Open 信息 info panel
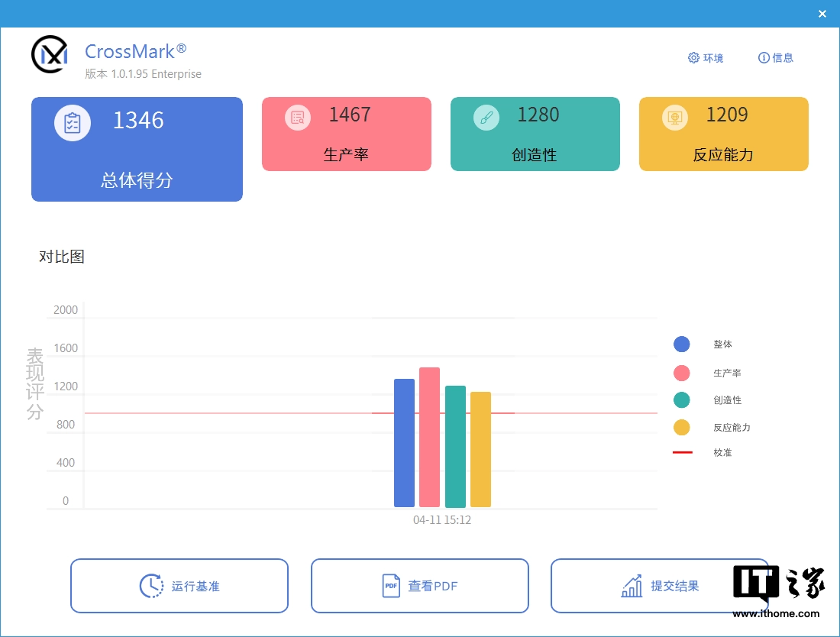 [775, 58]
